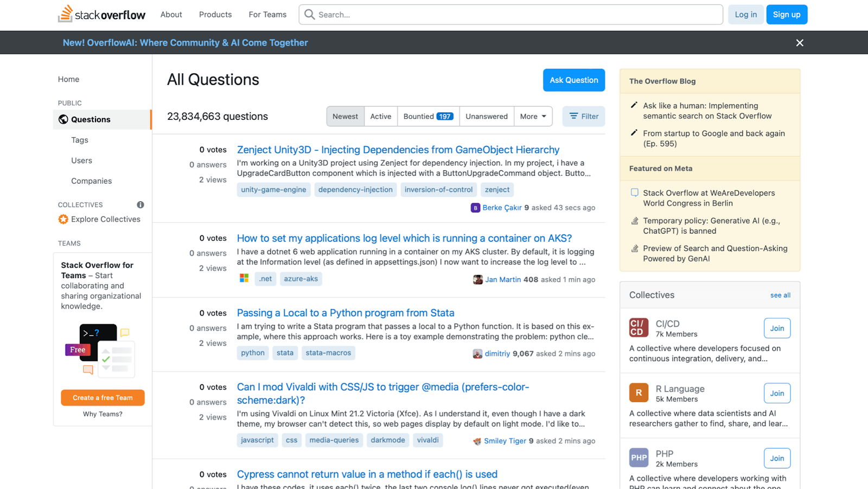The height and width of the screenshot is (489, 868).
Task: Click the Ask Question button
Action: click(x=574, y=80)
